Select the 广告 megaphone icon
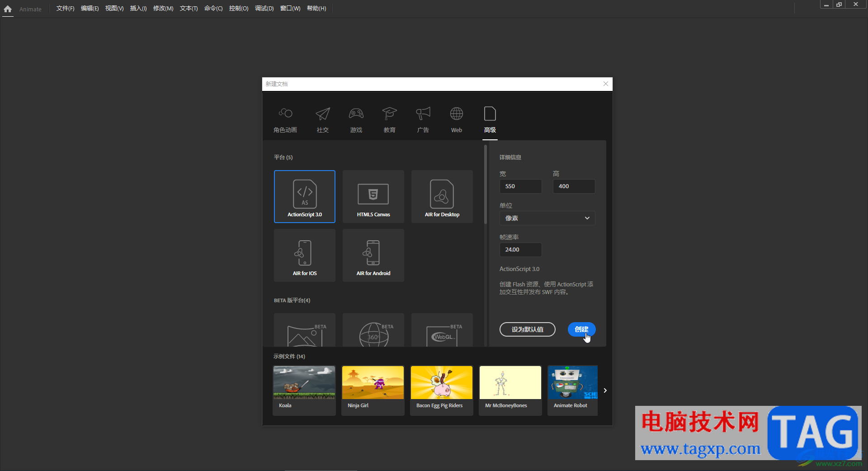The width and height of the screenshot is (868, 471). pos(423,113)
